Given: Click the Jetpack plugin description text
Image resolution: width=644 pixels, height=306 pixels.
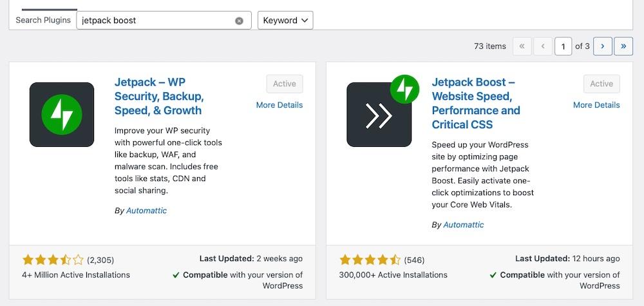Looking at the screenshot, I should click(x=168, y=160).
